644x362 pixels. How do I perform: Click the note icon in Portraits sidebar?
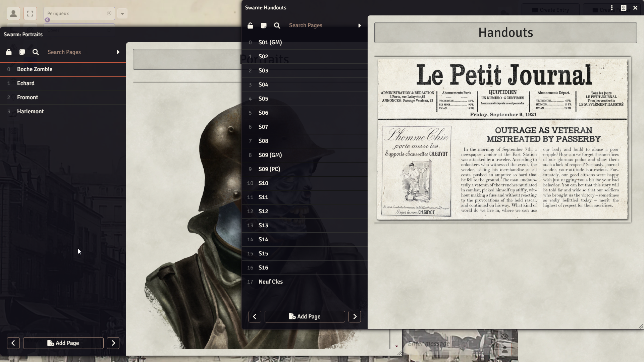pos(22,52)
